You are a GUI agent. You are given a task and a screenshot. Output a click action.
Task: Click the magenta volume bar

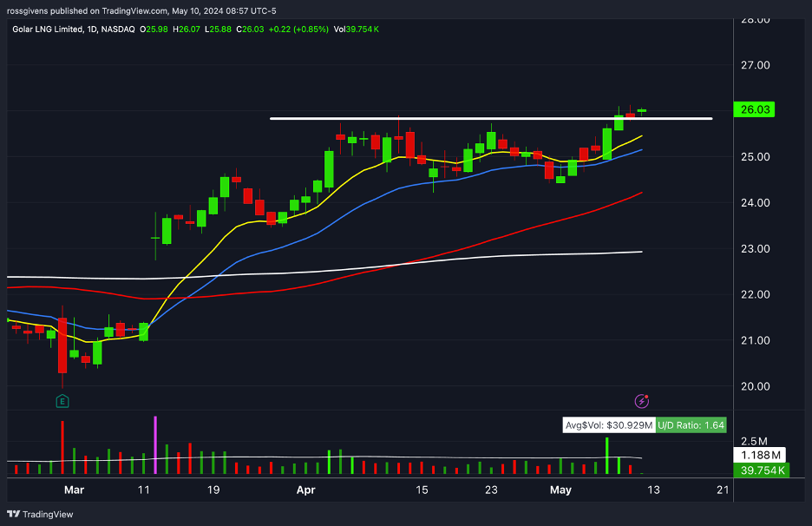tap(155, 444)
